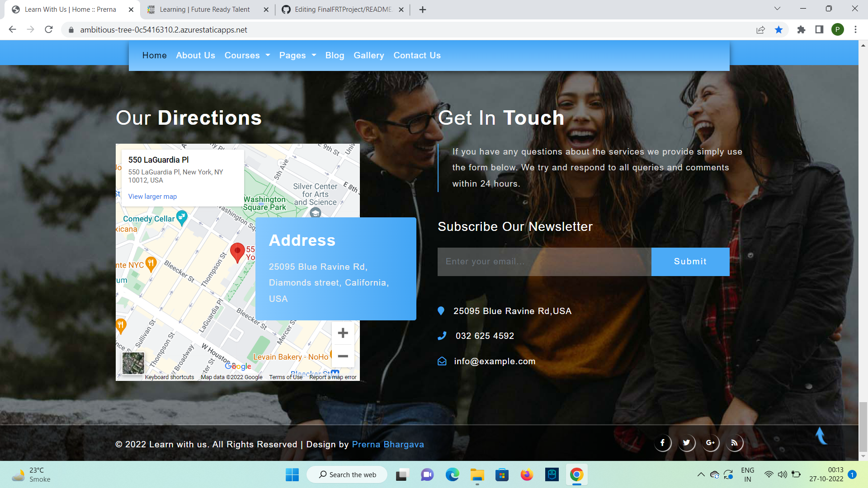Open the browser tab search chevron
This screenshot has width=868, height=488.
[777, 8]
